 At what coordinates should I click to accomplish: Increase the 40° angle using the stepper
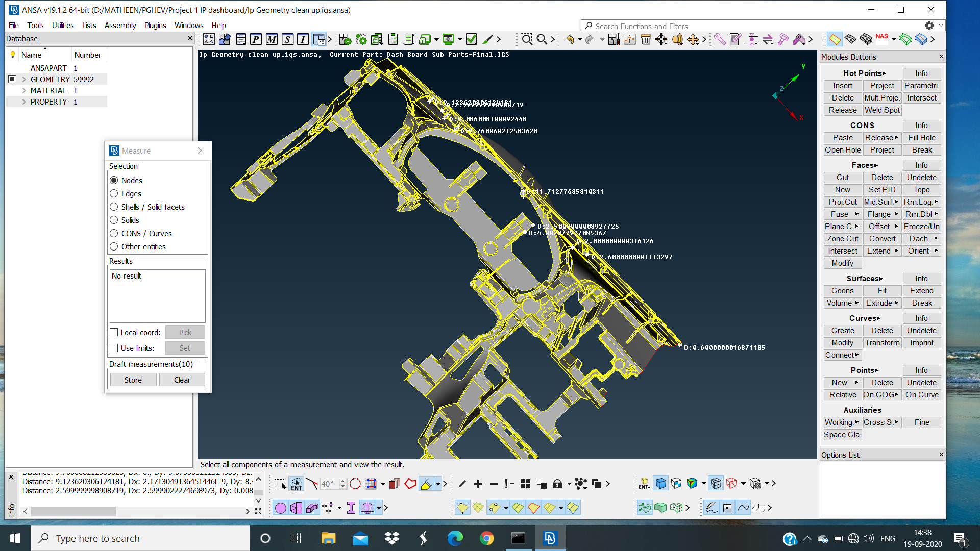(x=342, y=481)
